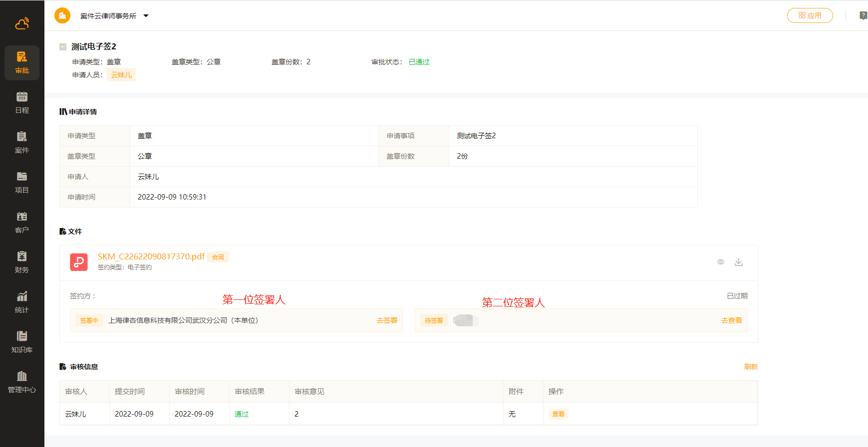Go to the 案件 cases section
Screen dimensions: 868x447
click(22, 143)
